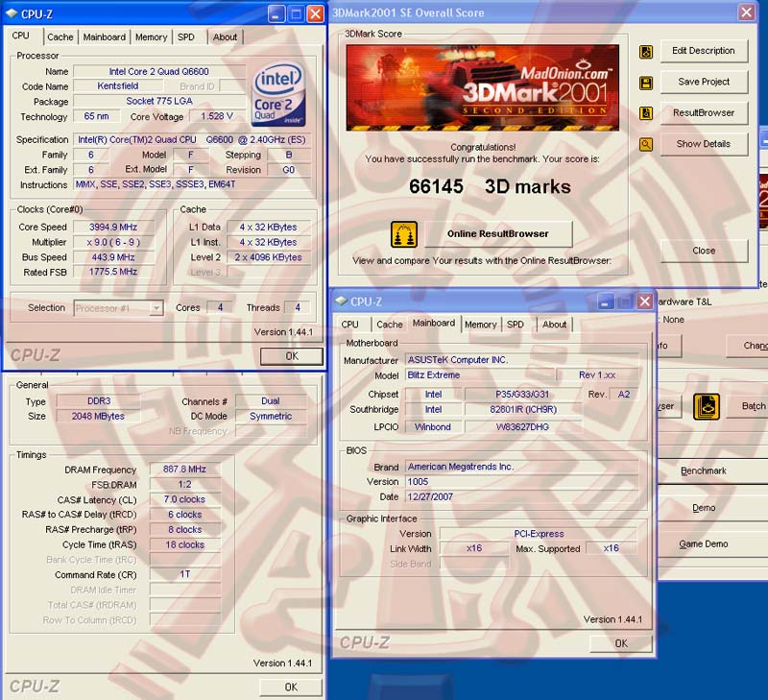Viewport: 768px width, 700px height.
Task: Click the Benchmark button in background window
Action: 711,471
